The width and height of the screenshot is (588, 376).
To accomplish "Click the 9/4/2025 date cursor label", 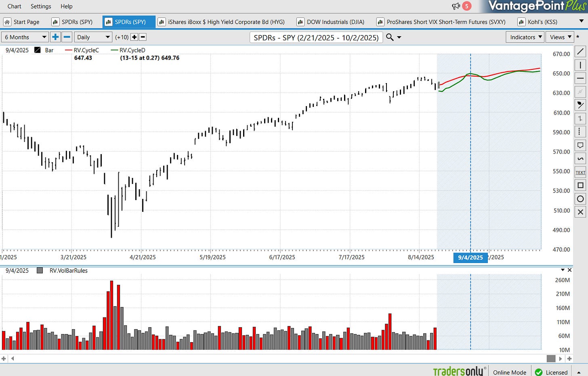I will click(470, 257).
